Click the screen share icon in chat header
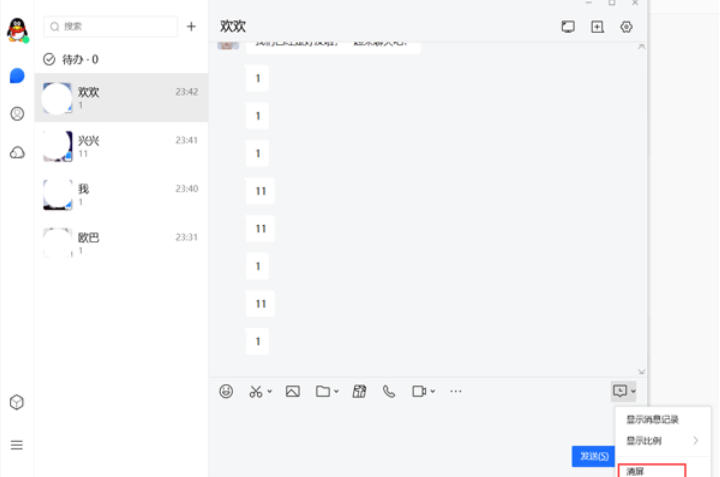The height and width of the screenshot is (477, 720). pos(568,27)
